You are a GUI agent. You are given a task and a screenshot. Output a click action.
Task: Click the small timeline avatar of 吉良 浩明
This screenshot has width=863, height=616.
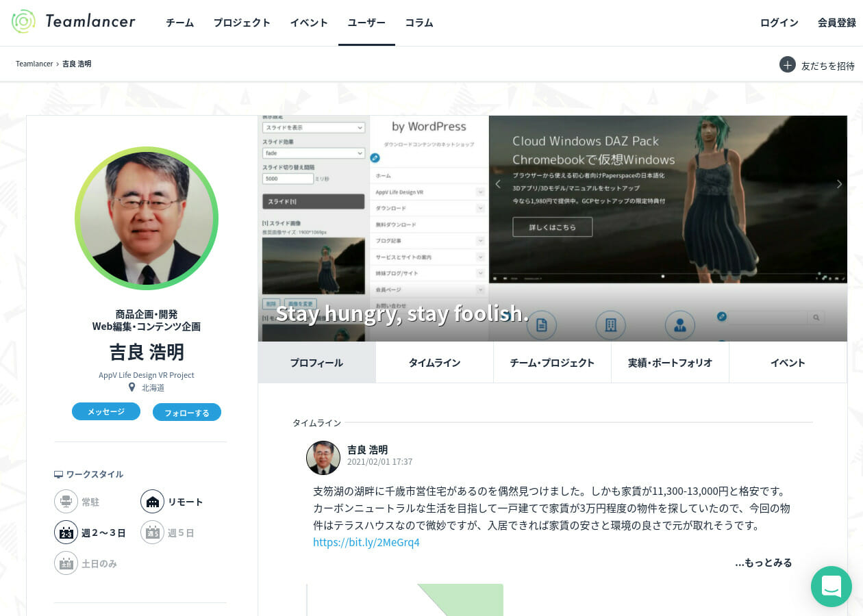[x=323, y=458]
